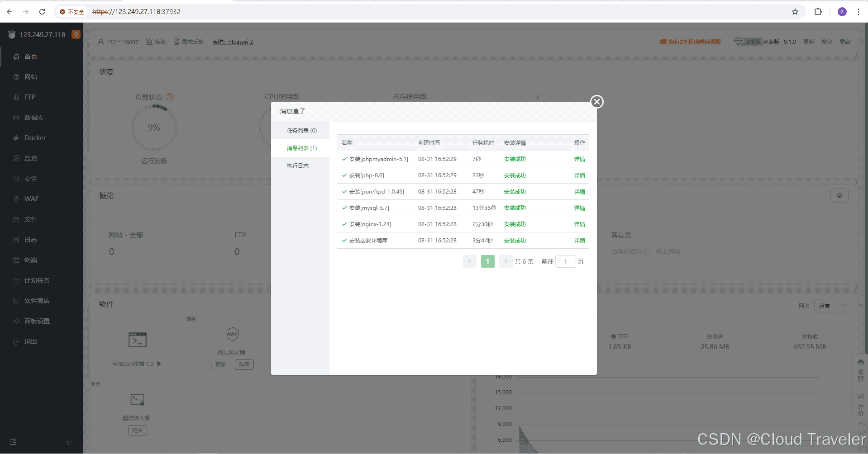Select page 1 in the pagination
Image resolution: width=868 pixels, height=454 pixels.
[487, 261]
